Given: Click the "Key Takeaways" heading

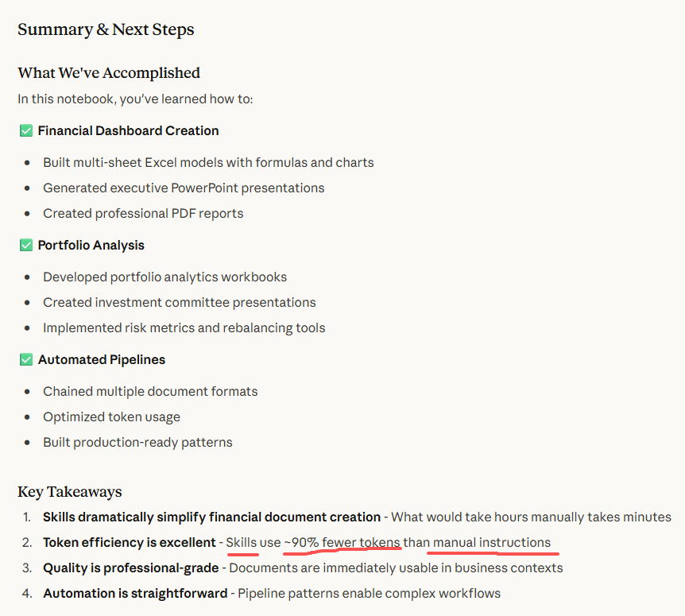Looking at the screenshot, I should [70, 491].
